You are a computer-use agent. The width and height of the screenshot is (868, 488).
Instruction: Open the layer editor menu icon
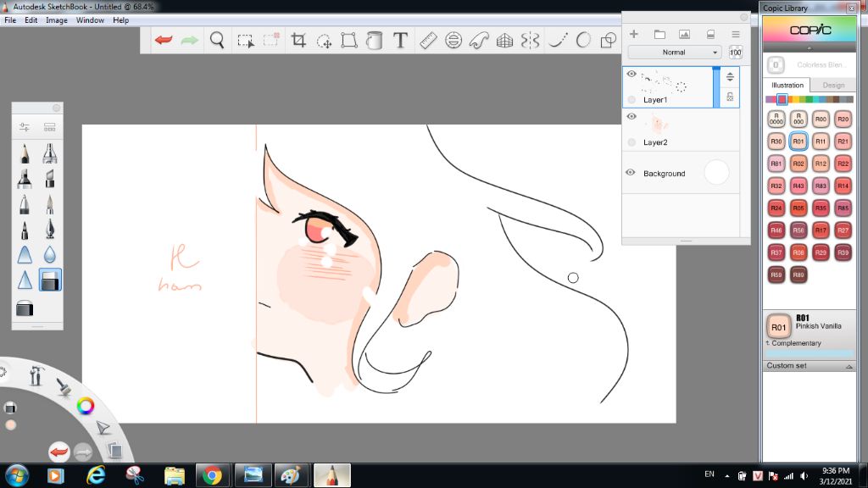(x=736, y=34)
